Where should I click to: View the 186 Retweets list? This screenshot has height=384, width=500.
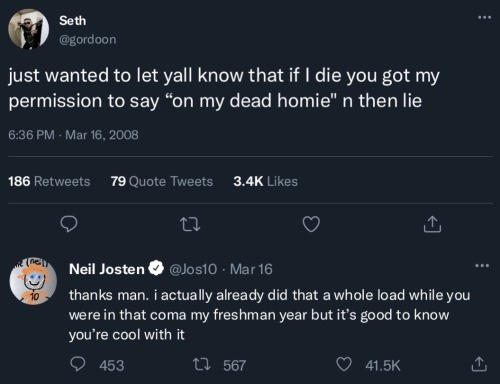point(49,181)
